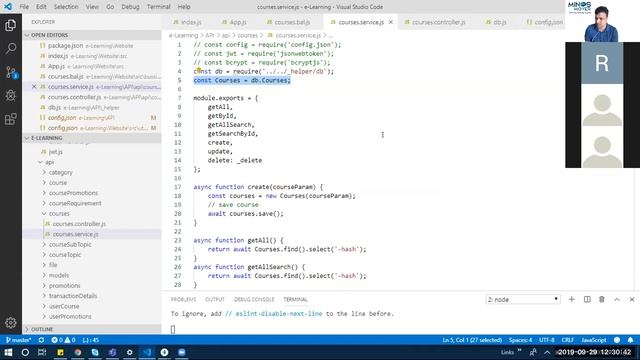Screen dimensions: 640x360
Task: Click Spaces: 4 indentation setting
Action: pos(520,340)
